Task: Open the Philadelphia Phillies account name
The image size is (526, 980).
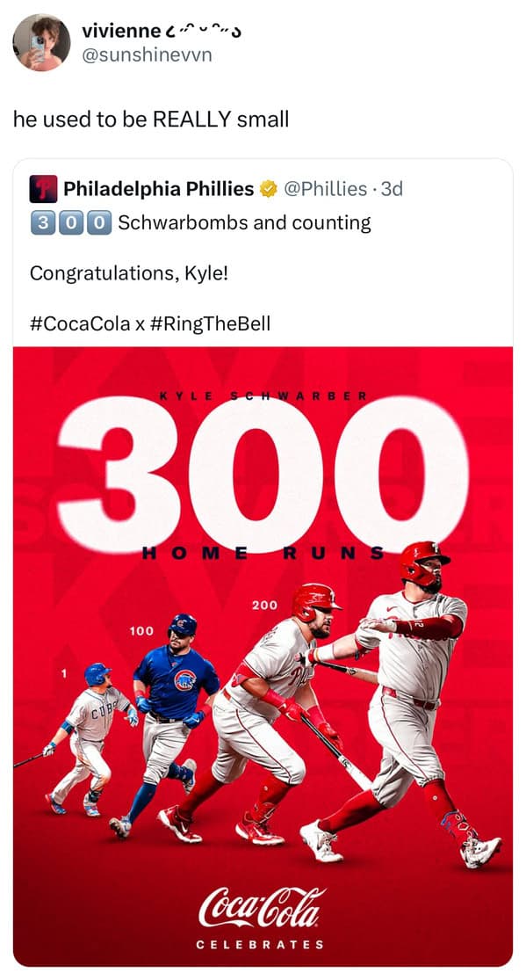Action: point(159,189)
